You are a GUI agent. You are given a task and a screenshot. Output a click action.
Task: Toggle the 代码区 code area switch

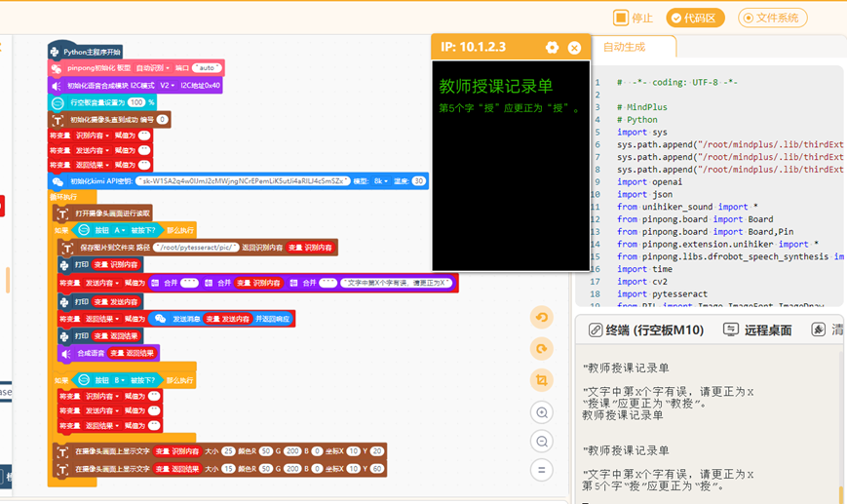695,18
